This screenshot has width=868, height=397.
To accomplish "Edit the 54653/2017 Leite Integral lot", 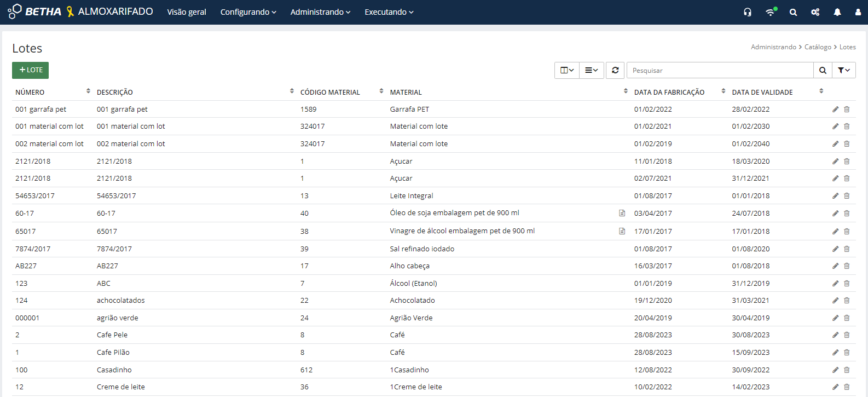I will coord(836,196).
